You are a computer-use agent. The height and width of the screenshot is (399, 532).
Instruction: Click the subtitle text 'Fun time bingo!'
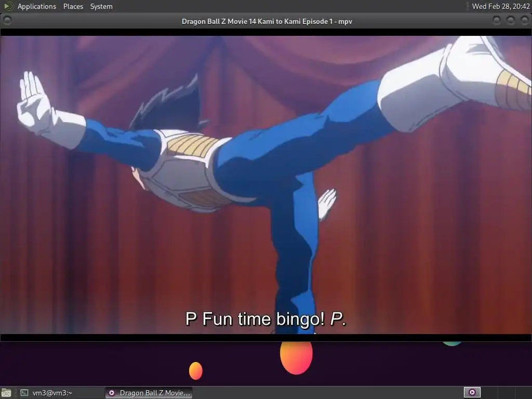pyautogui.click(x=263, y=319)
